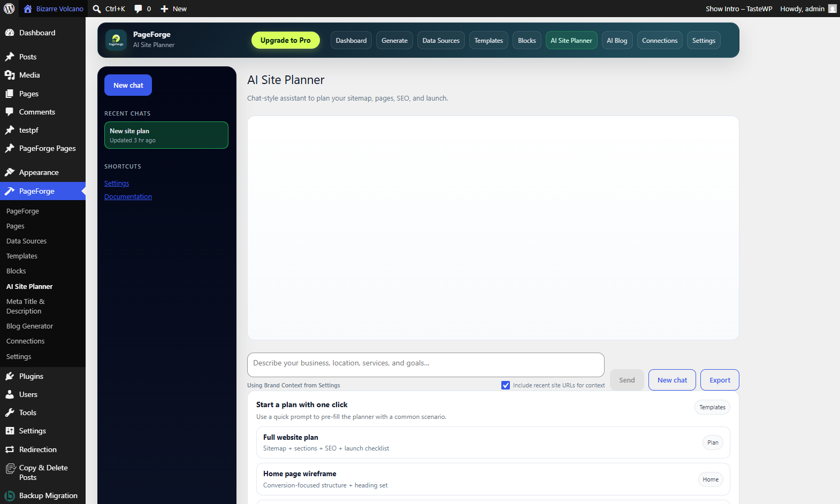
Task: Click the WordPress logo icon
Action: [x=9, y=9]
